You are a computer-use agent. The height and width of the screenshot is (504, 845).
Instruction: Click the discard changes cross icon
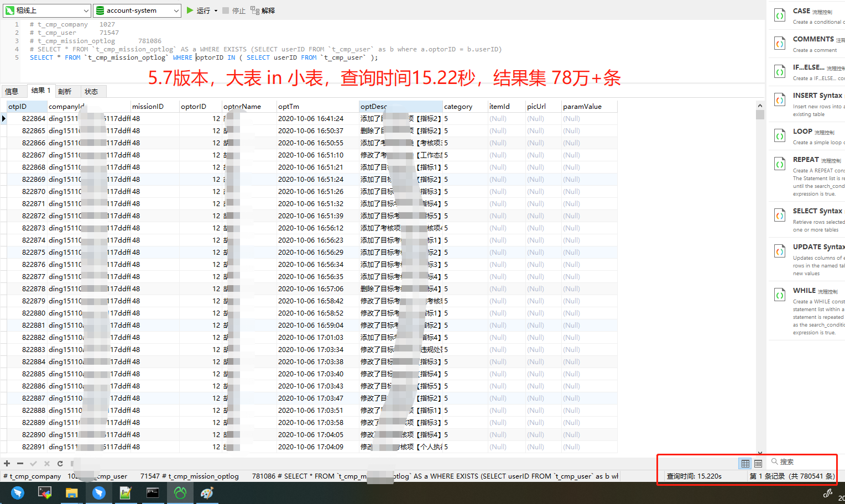[46, 463]
